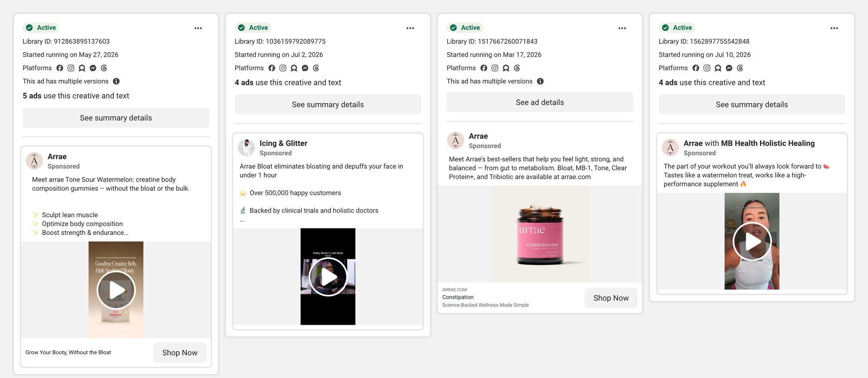The image size is (868, 378).
Task: Open MB Health Holistic Healing page link
Action: [x=768, y=143]
